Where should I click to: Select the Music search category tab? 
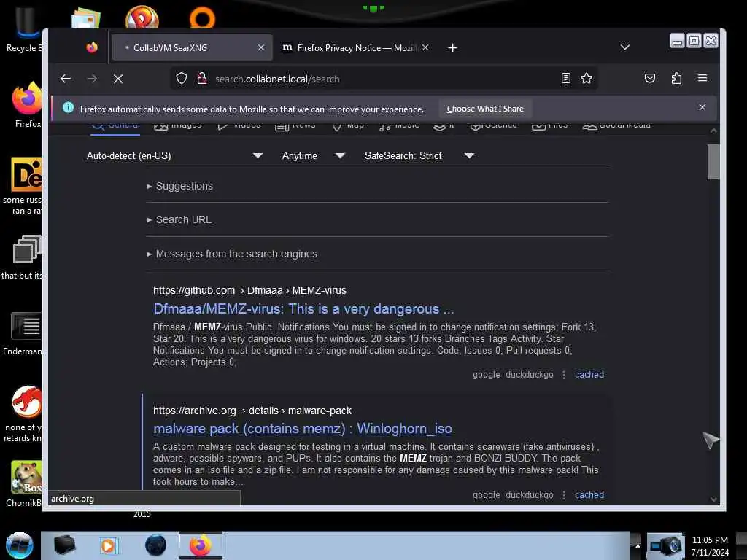click(399, 125)
